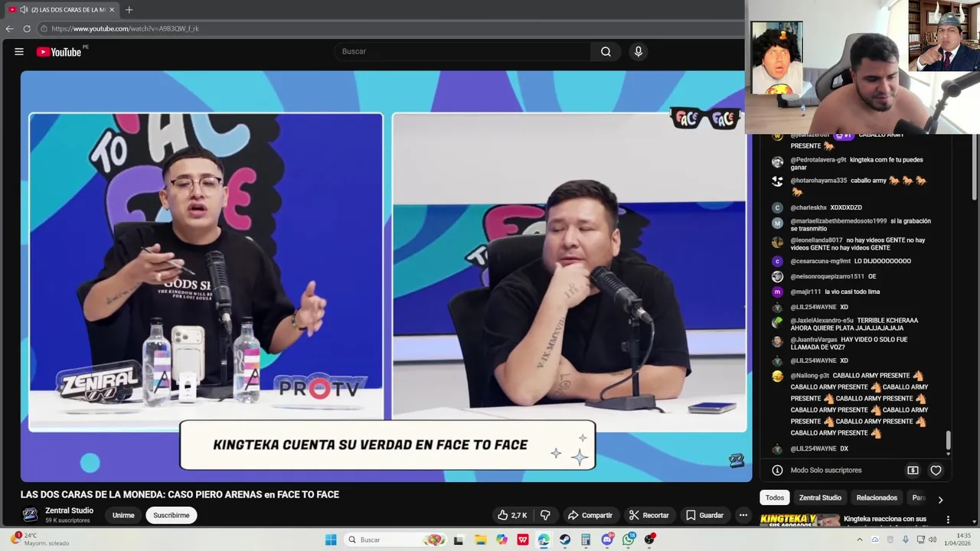Screen dimensions: 980x551
Task: Open a new browser tab
Action: point(129,10)
